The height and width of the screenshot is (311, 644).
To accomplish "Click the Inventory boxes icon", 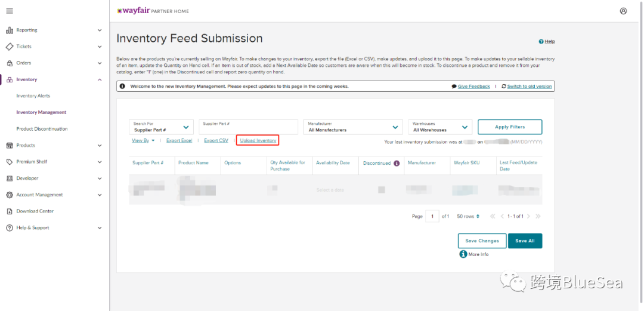I will point(10,79).
